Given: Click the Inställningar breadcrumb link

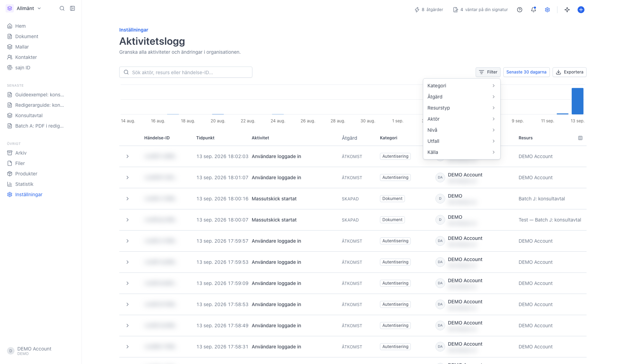Looking at the screenshot, I should 134,30.
